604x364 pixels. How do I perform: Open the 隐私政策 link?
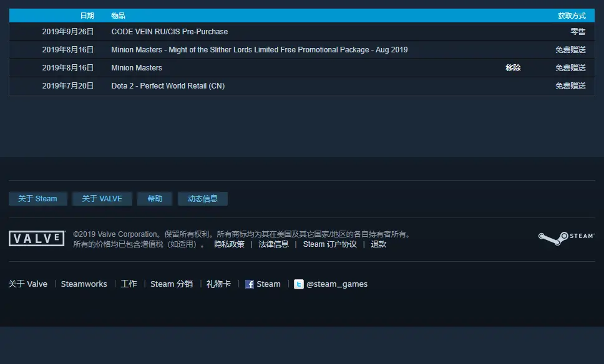[x=229, y=244]
